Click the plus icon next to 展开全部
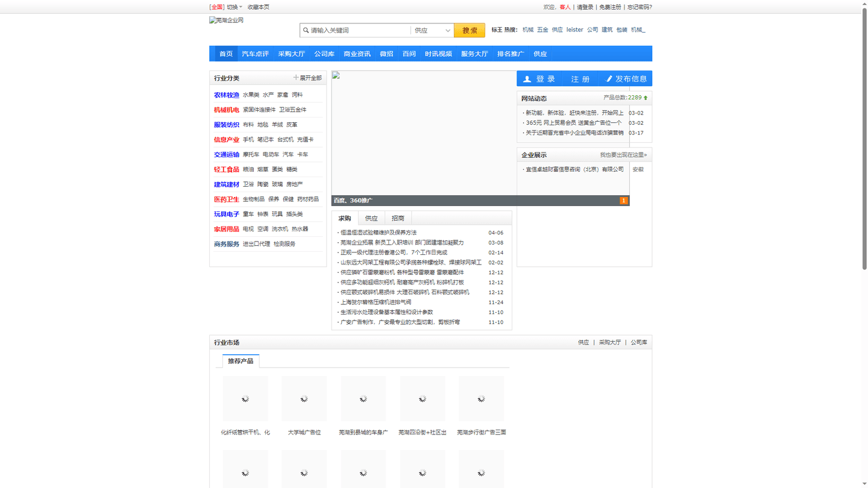868x488 pixels. click(x=296, y=78)
